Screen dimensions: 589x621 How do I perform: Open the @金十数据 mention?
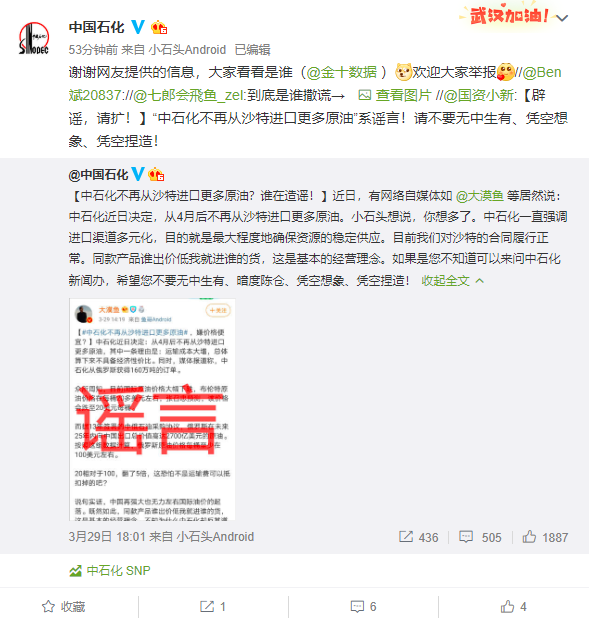(x=341, y=72)
